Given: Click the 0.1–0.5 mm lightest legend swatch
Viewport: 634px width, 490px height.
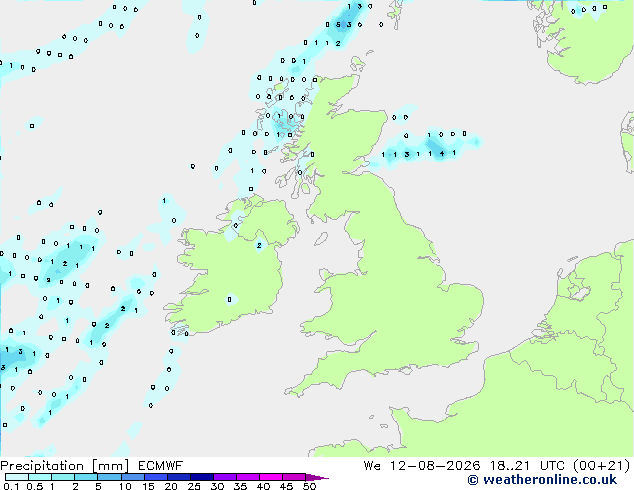Looking at the screenshot, I should [x=17, y=477].
